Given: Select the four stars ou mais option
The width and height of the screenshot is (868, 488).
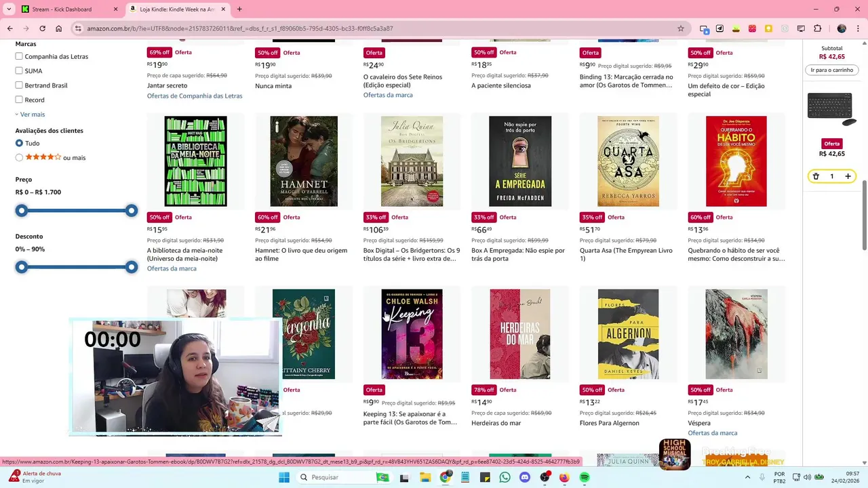Looking at the screenshot, I should [19, 157].
